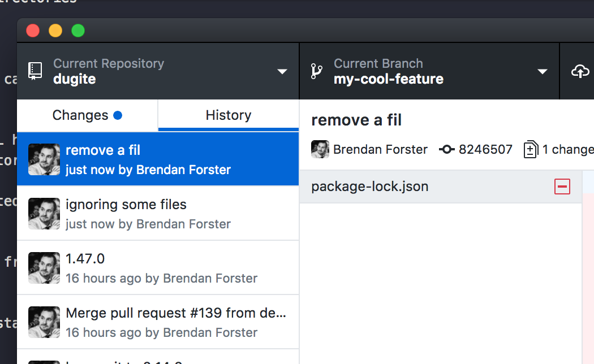The height and width of the screenshot is (364, 594).
Task: Click the changed files diff icon
Action: [x=531, y=150]
